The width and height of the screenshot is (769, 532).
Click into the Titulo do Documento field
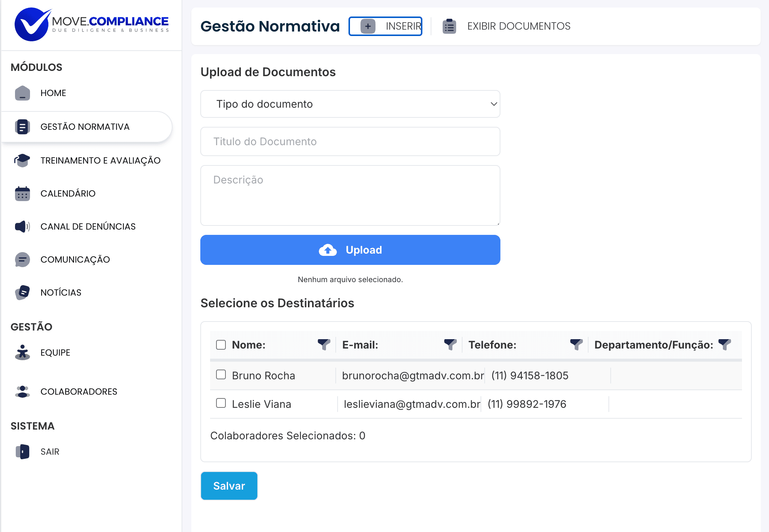(x=350, y=141)
